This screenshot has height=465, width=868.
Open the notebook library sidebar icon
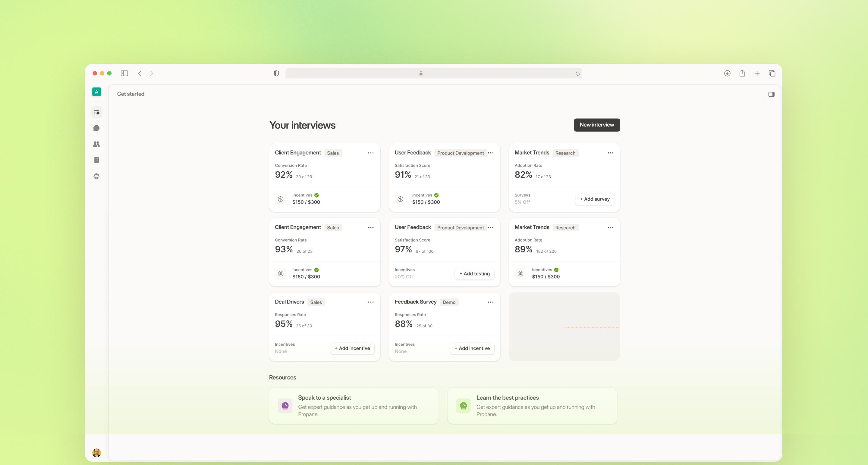(x=96, y=160)
